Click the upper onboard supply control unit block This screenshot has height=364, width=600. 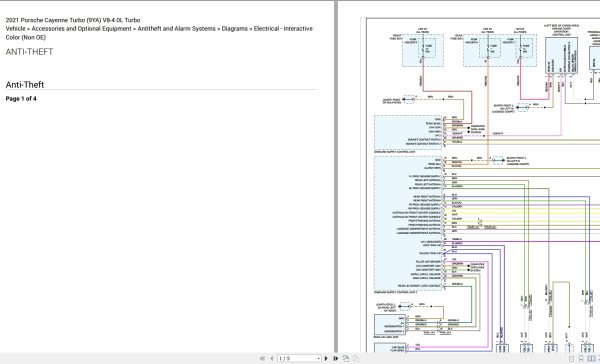[x=408, y=132]
